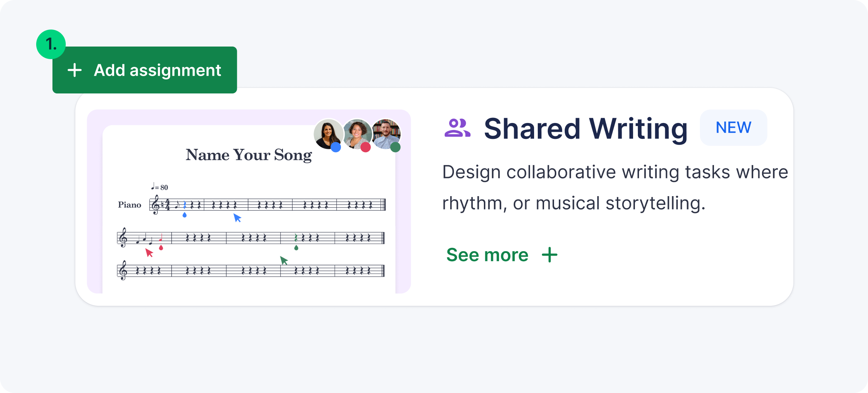Click the blue drop marker under first staff
Viewport: 868px width, 393px height.
(x=185, y=215)
